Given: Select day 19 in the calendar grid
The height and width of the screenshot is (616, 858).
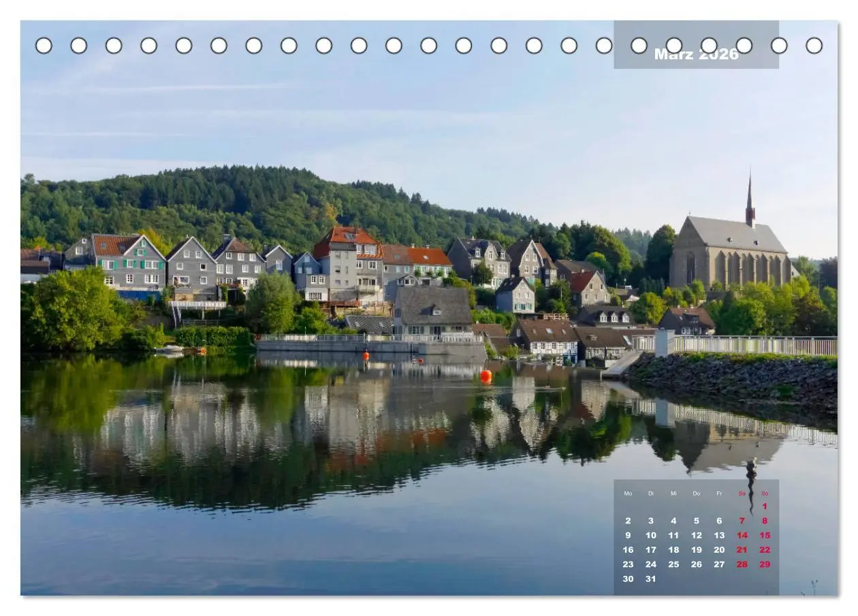Looking at the screenshot, I should coord(697,550).
